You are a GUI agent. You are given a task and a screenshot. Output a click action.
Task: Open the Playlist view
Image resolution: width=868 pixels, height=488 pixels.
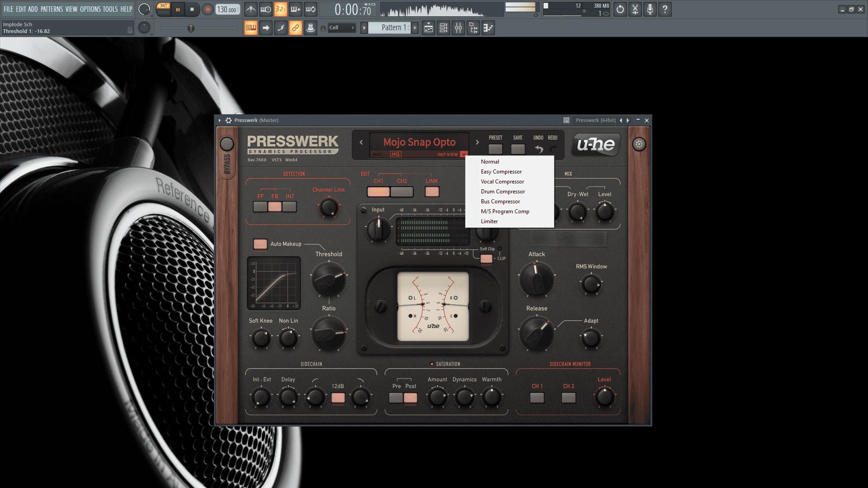(x=429, y=28)
